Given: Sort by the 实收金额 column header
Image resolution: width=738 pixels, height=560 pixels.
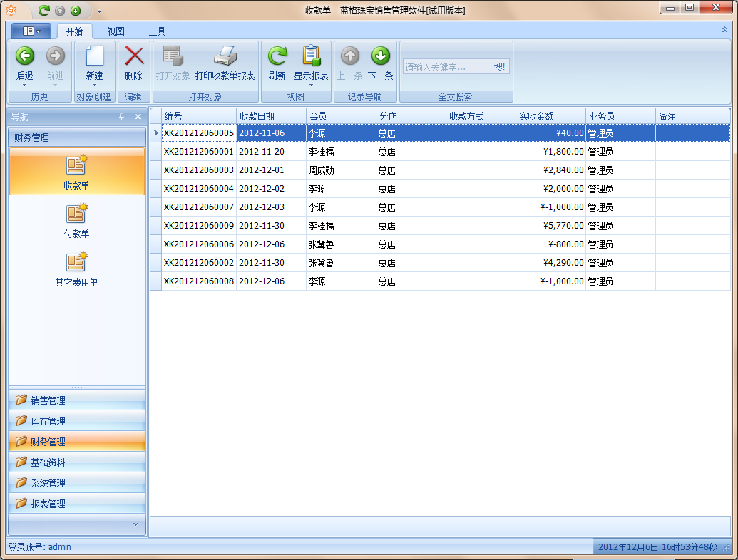Looking at the screenshot, I should tap(550, 116).
